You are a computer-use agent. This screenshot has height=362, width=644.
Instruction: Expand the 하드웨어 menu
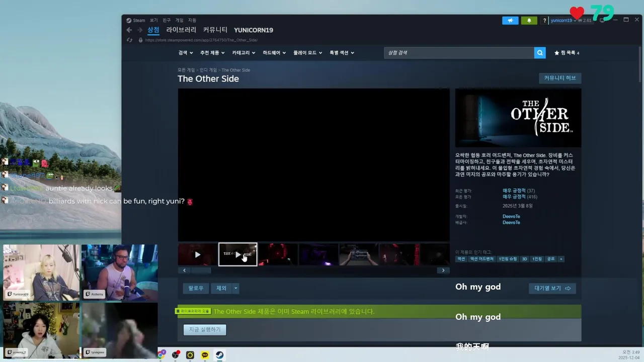[x=274, y=53]
